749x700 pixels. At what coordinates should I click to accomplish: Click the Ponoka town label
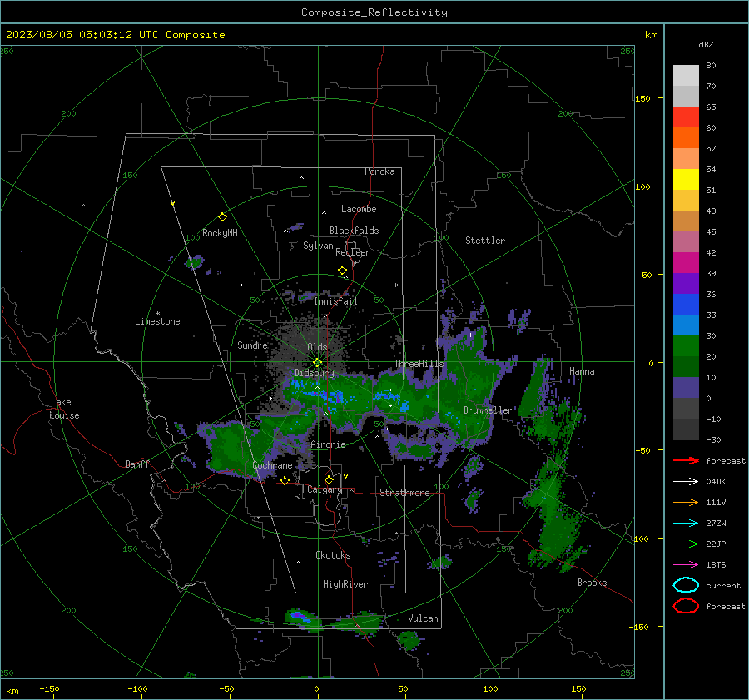(379, 171)
